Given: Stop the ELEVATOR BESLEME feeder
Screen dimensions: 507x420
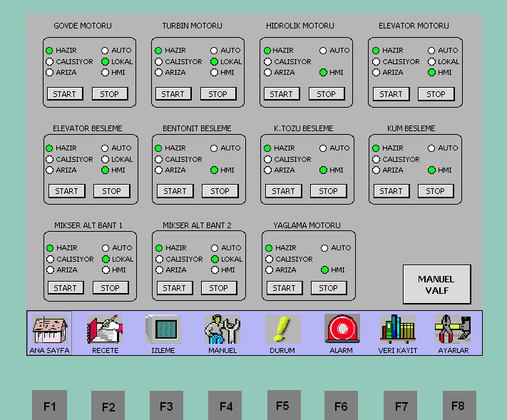Looking at the screenshot, I should pos(112,191).
